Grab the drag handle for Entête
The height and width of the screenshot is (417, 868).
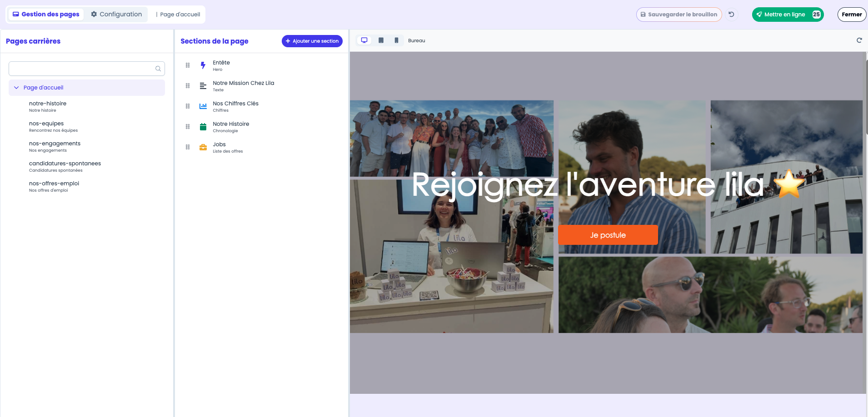point(188,65)
